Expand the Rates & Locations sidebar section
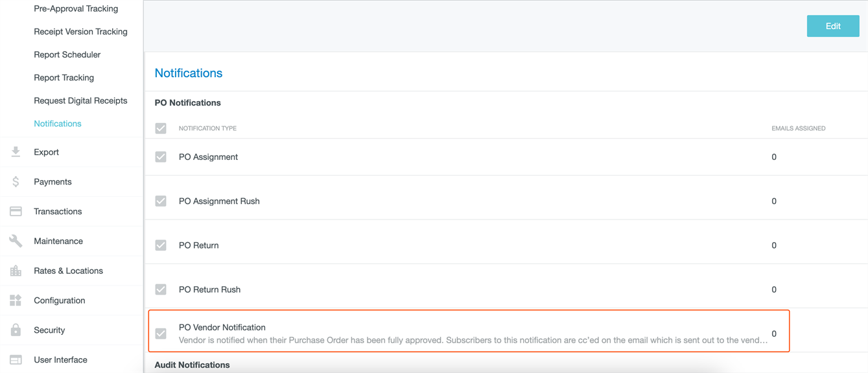 [71, 271]
